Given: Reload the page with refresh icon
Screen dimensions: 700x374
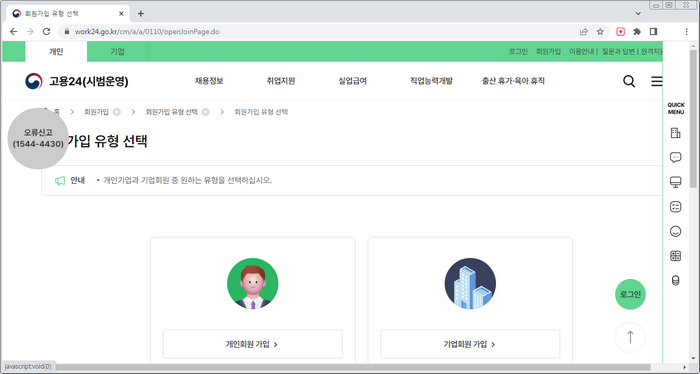Looking at the screenshot, I should pos(46,32).
